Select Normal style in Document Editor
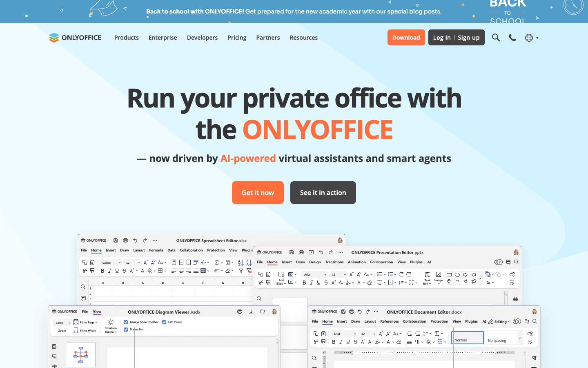Viewport: 588px width, 368px height. coord(468,338)
